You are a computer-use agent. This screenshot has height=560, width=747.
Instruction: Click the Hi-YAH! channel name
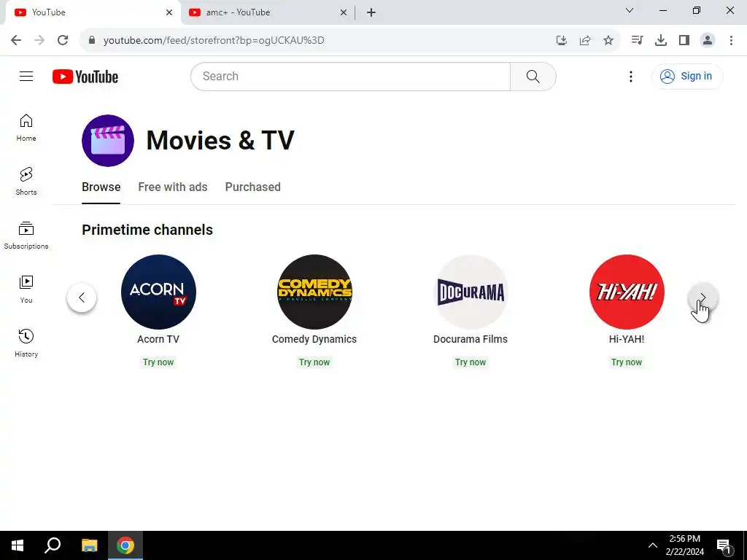click(627, 339)
